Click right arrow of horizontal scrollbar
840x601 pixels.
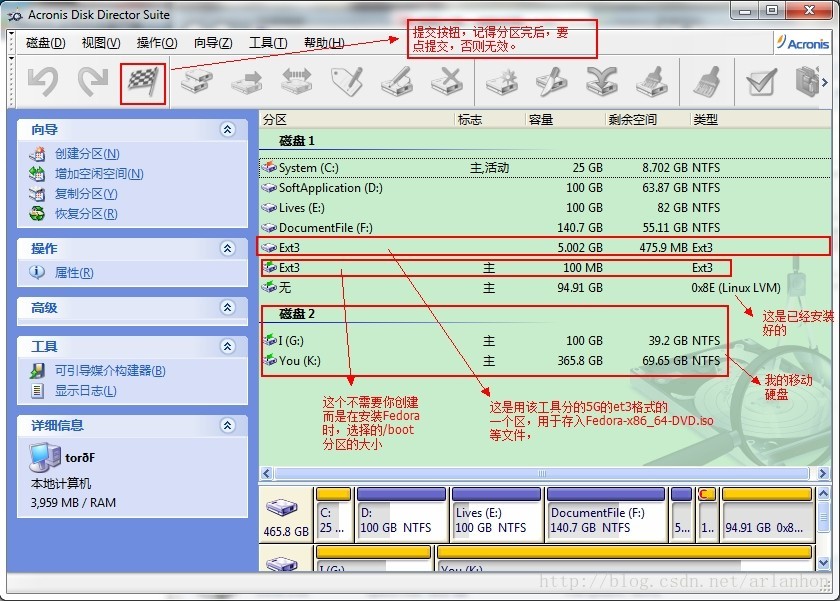[823, 474]
